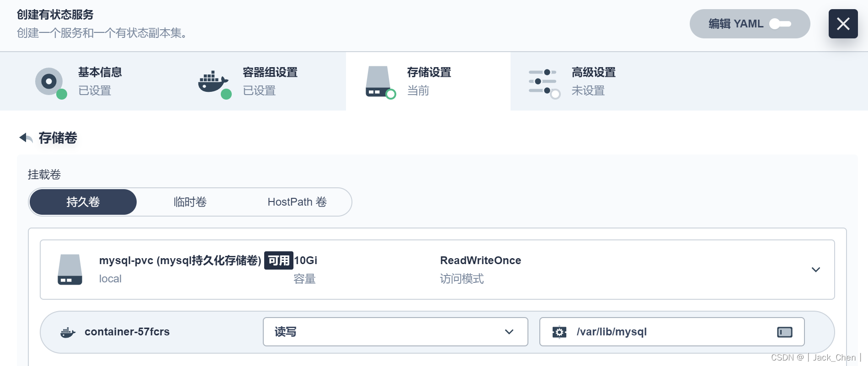This screenshot has height=366, width=868.
Task: Click the 存储卷 section heading
Action: pyautogui.click(x=58, y=138)
